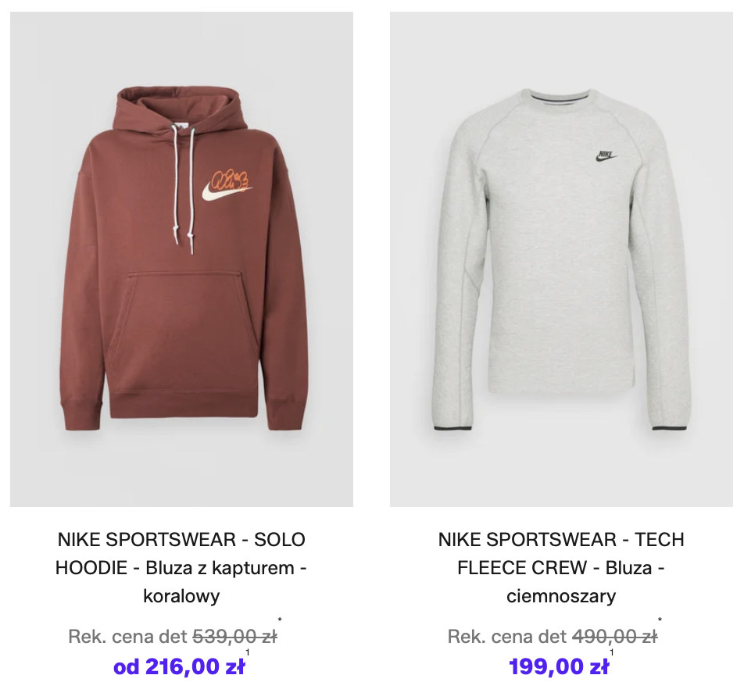Click "Rek. cena det" label under the hoodie
This screenshot has width=744, height=700.
pos(127,637)
